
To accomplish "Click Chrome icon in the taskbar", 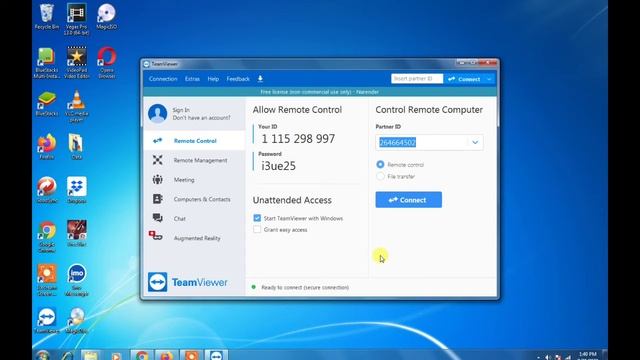I will point(142,356).
